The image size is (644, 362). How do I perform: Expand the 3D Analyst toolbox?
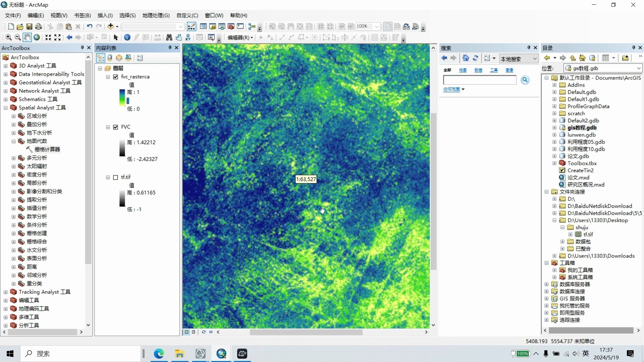[6, 66]
